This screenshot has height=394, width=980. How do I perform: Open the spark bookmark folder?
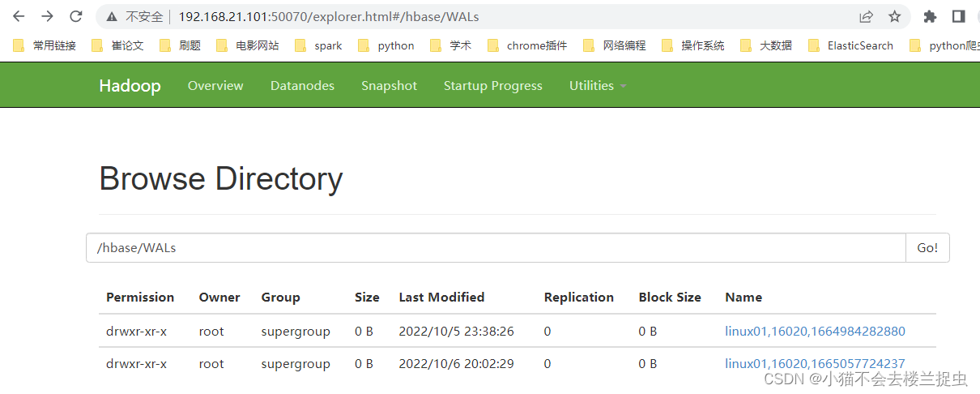pos(318,45)
